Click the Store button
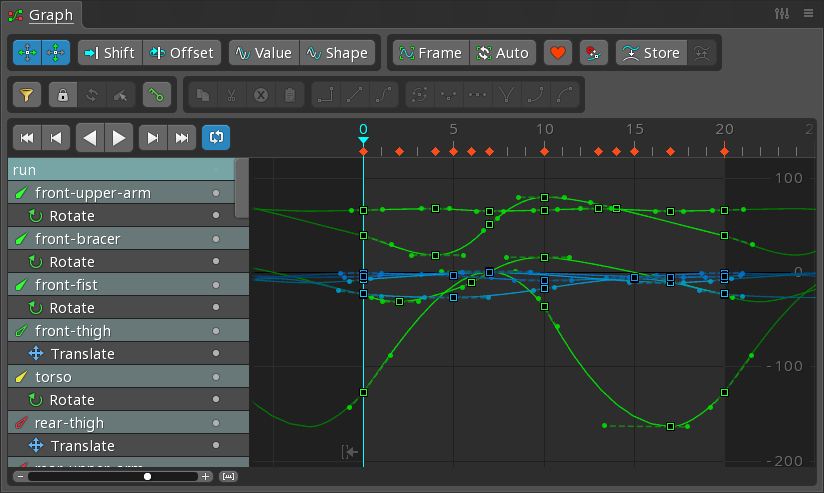Screen dimensions: 824x493 pos(651,53)
